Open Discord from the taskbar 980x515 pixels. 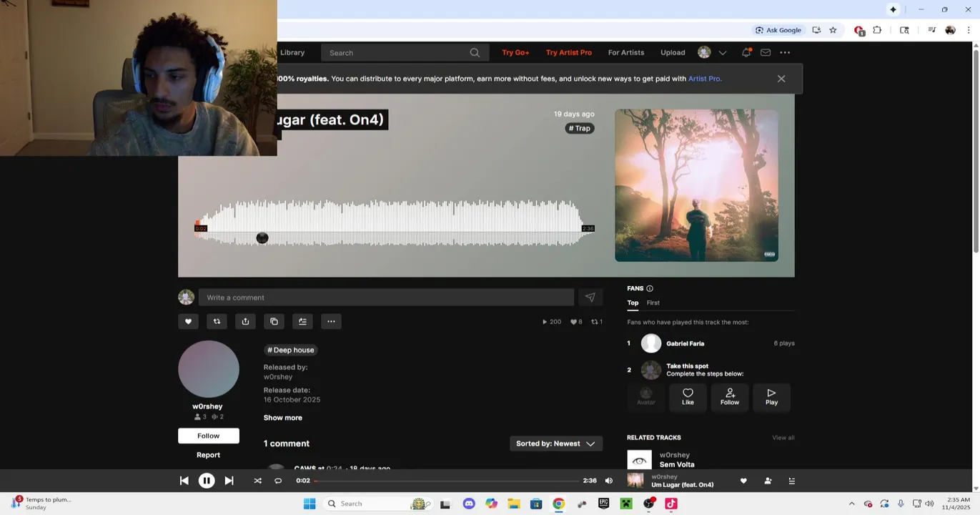tap(469, 504)
